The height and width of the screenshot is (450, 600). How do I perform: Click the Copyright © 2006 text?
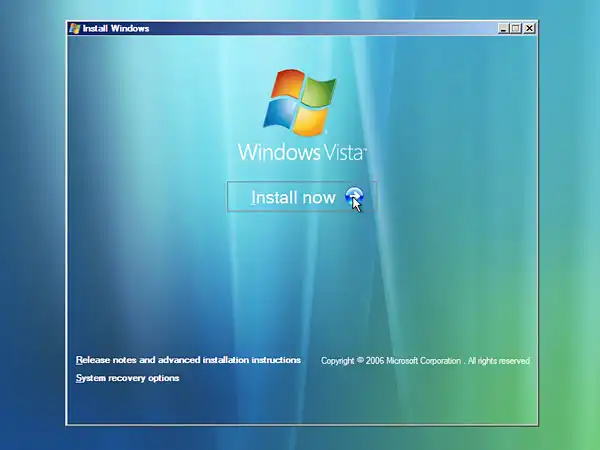point(354,361)
